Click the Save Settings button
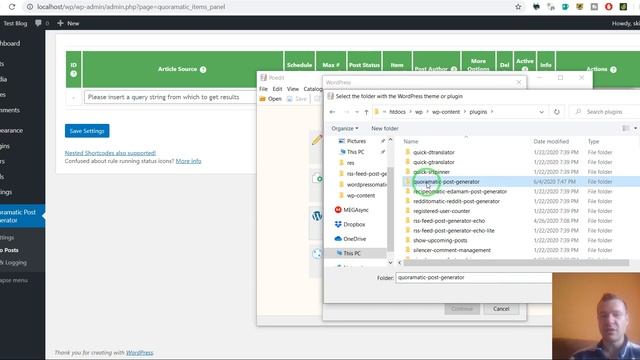 click(87, 131)
